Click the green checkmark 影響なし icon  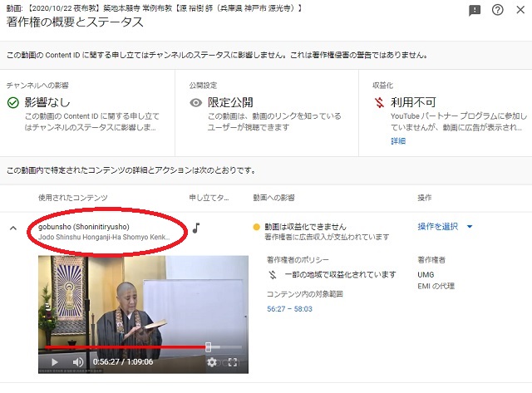13,102
